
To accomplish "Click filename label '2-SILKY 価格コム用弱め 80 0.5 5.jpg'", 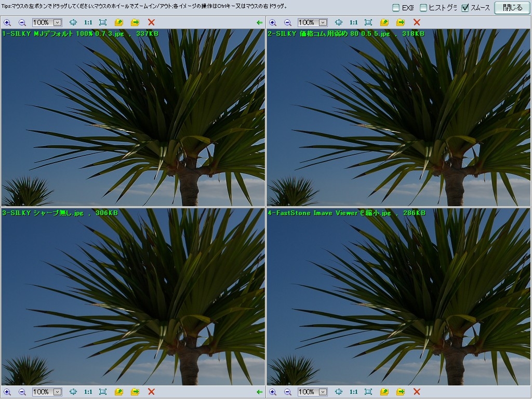I will (328, 34).
